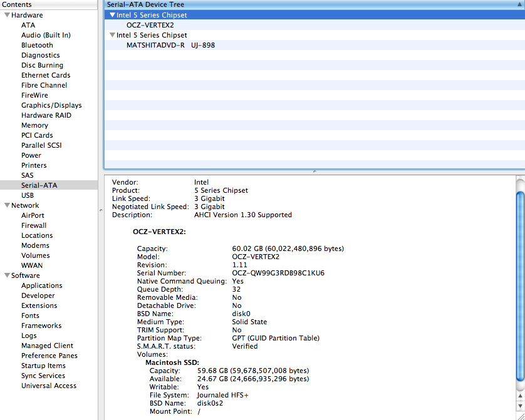The image size is (525, 420).
Task: Click 'AHCI Version 1.30 Supported' description
Action: [x=243, y=215]
